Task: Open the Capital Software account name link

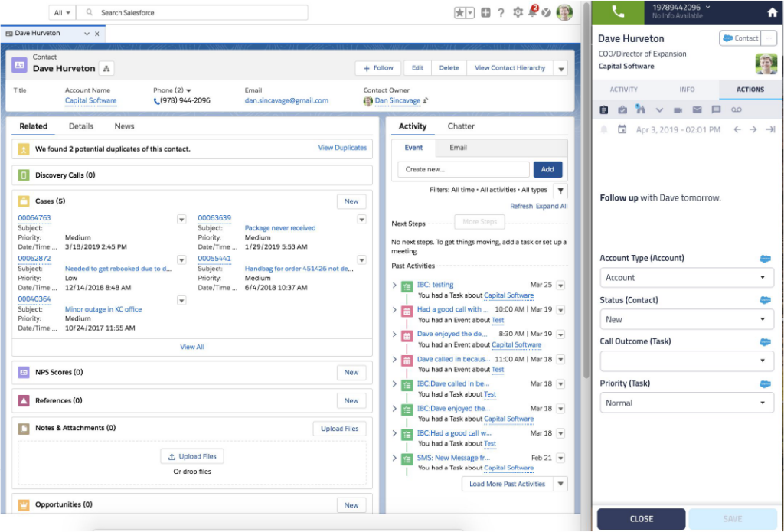Action: (x=90, y=100)
